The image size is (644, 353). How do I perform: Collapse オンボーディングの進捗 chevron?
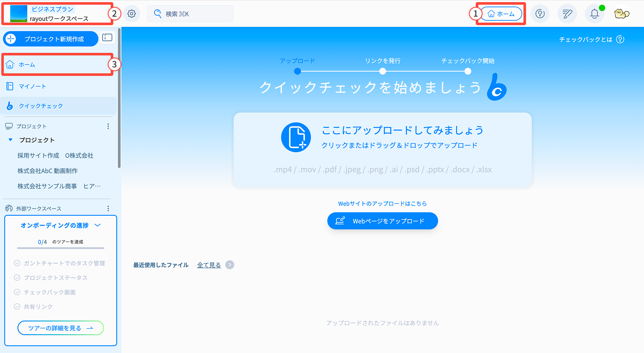pyautogui.click(x=98, y=225)
